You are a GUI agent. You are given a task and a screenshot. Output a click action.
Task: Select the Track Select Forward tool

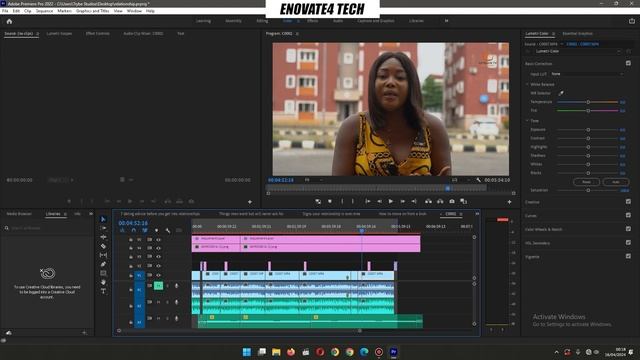click(x=103, y=228)
